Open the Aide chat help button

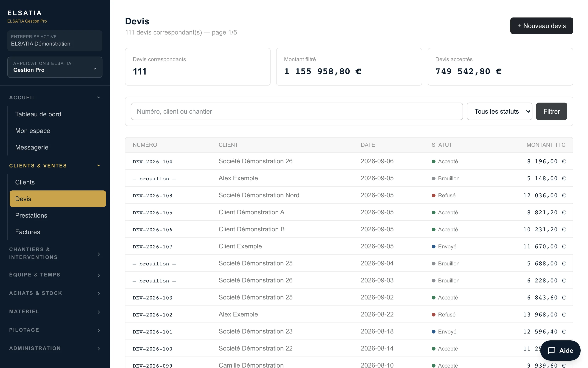(560, 350)
